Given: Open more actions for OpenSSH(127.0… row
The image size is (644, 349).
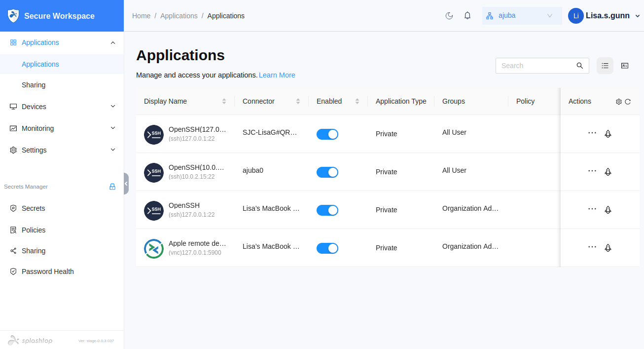Looking at the screenshot, I should [592, 133].
